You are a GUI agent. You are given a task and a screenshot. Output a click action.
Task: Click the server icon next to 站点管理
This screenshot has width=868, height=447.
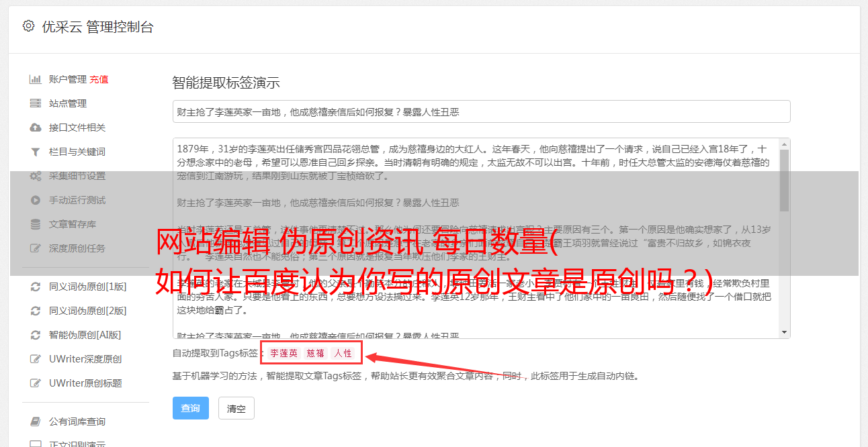(36, 103)
